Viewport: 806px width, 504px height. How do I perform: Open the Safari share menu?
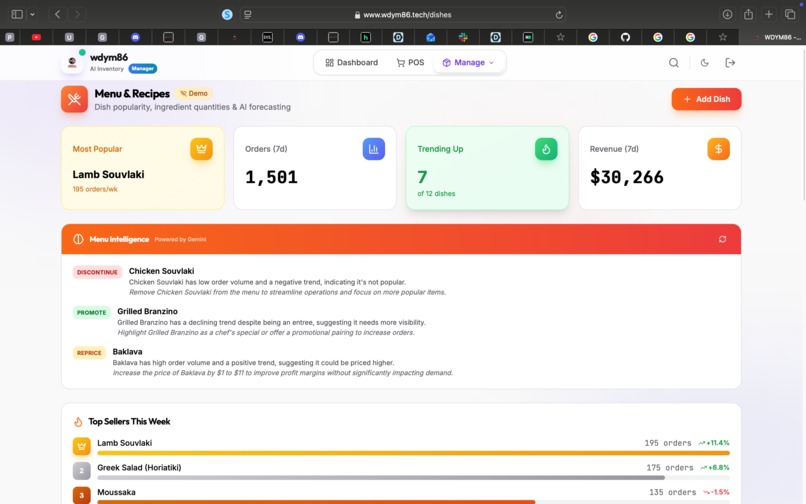748,14
